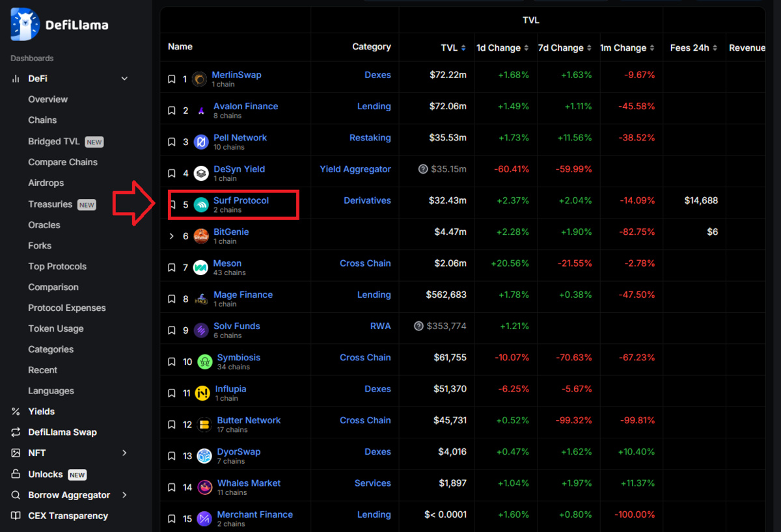Viewport: 781px width, 532px height.
Task: Open the Restaking category link
Action: tap(370, 138)
